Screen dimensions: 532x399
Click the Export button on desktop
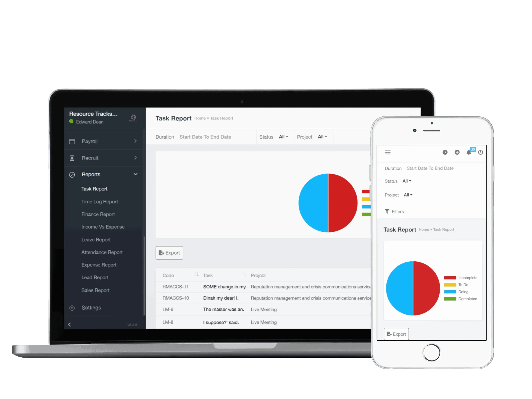(x=169, y=253)
